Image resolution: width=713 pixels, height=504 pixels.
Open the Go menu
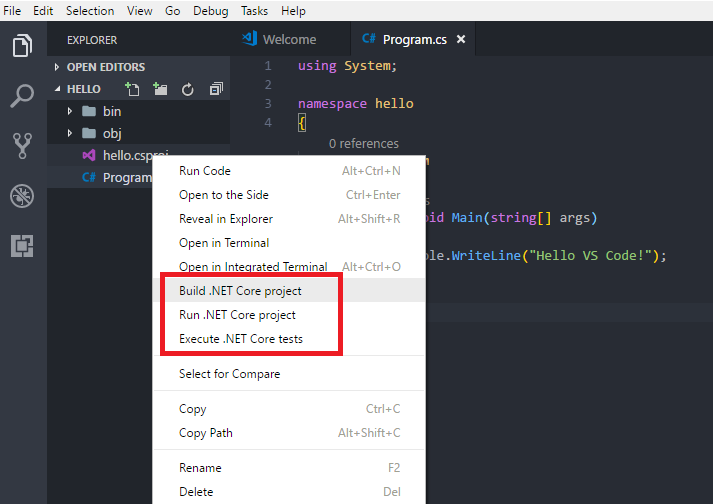tap(172, 10)
